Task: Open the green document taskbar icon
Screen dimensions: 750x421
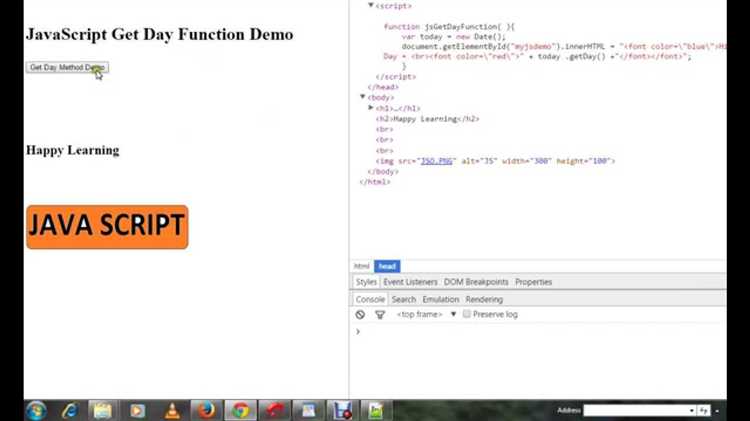Action: [x=376, y=410]
